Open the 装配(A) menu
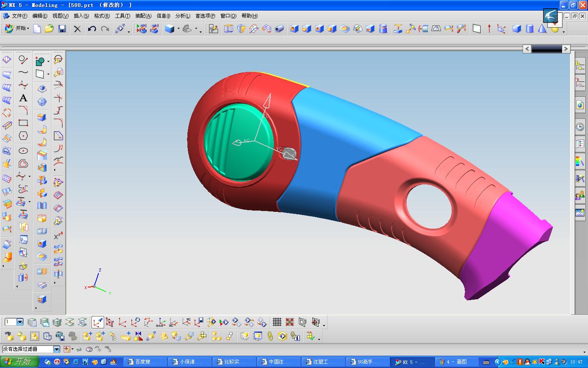The width and height of the screenshot is (588, 368). pos(143,16)
